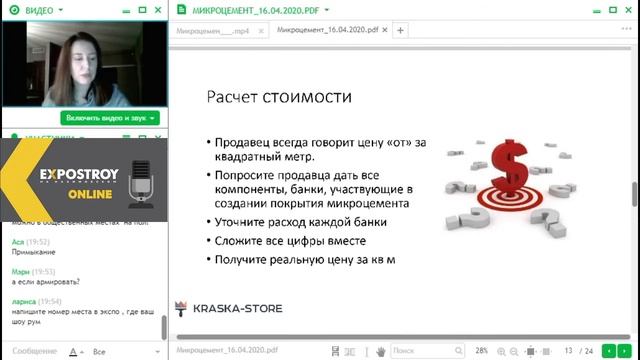Click the fit-to-page icon
Screen dimensions: 640x360
coord(530,351)
